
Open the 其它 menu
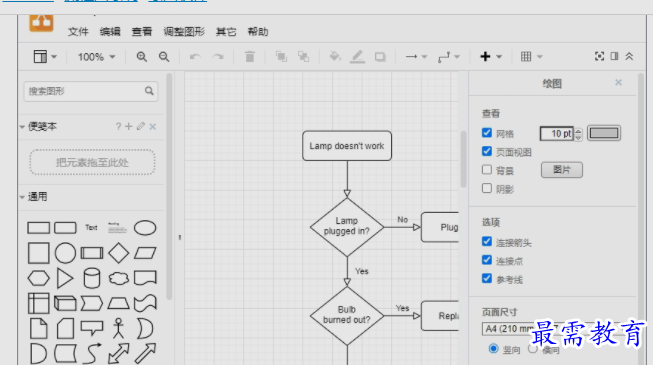[x=226, y=32]
